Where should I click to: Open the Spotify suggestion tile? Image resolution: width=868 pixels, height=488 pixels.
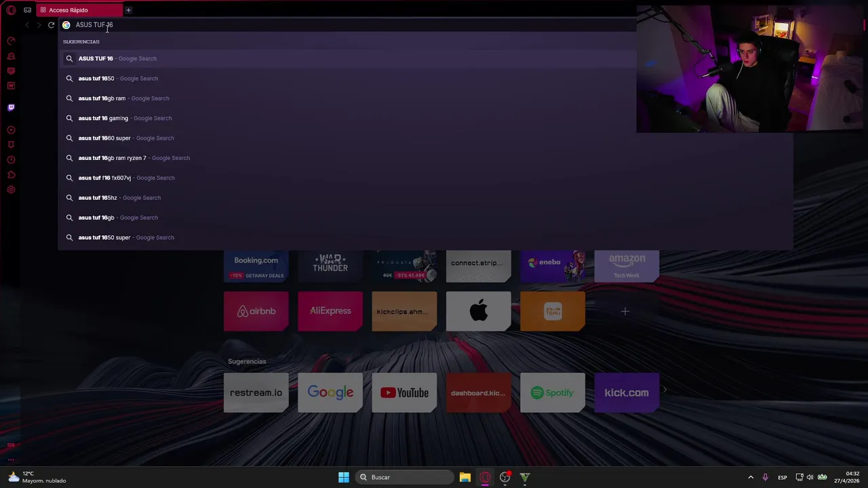(x=553, y=392)
